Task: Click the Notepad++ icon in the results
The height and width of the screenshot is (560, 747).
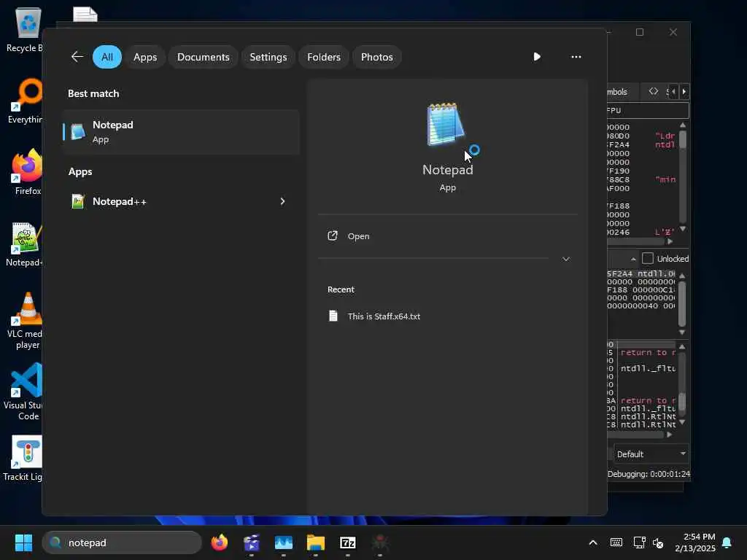Action: 77,201
